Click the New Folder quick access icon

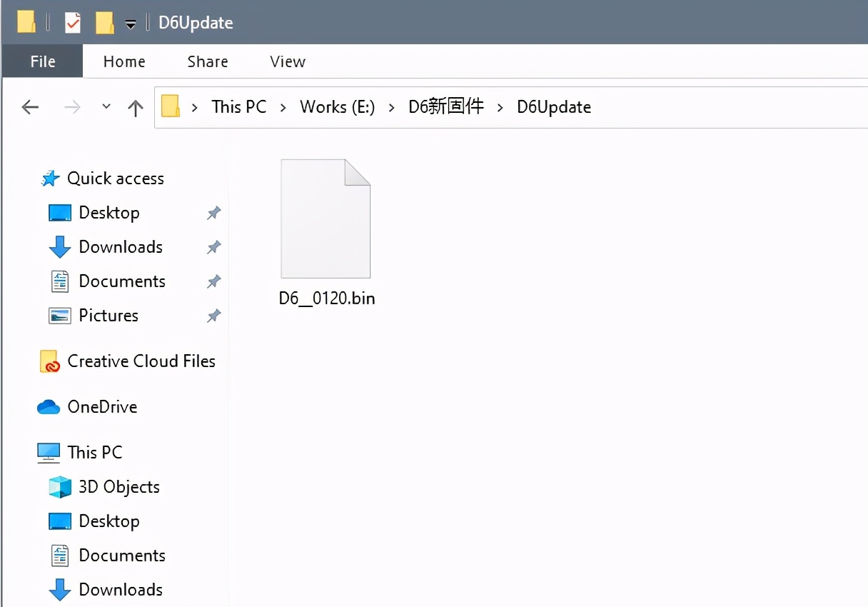[104, 23]
